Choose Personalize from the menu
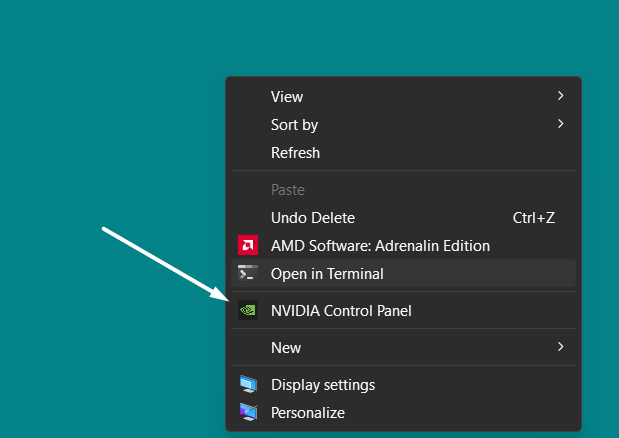 [x=308, y=412]
